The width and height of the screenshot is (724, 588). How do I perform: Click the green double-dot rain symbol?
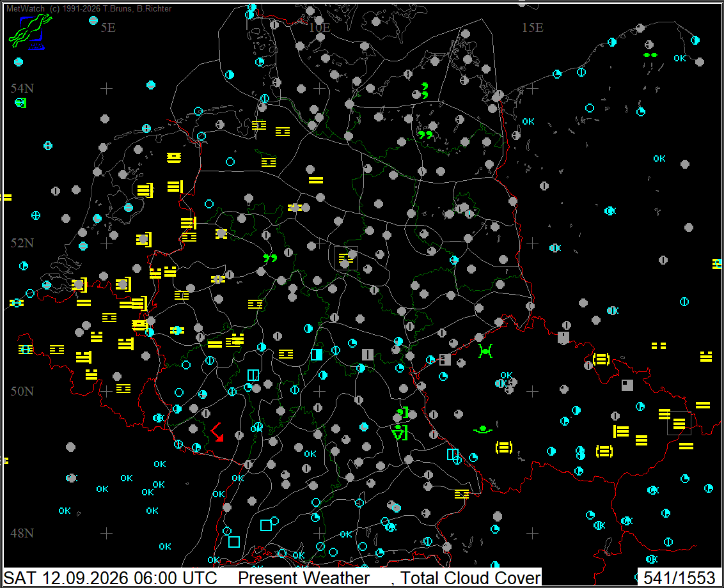point(650,55)
